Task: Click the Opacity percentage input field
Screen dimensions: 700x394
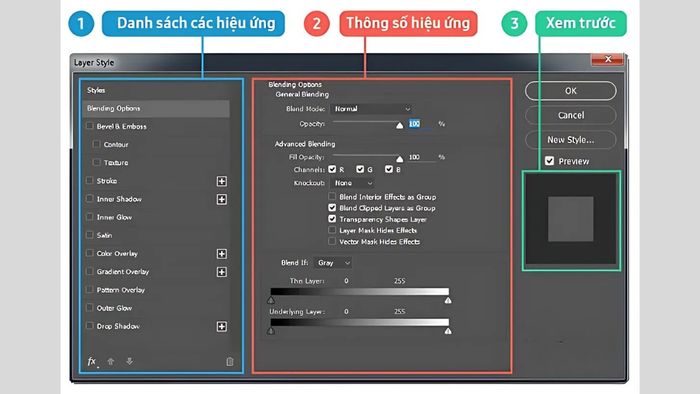Action: [420, 124]
